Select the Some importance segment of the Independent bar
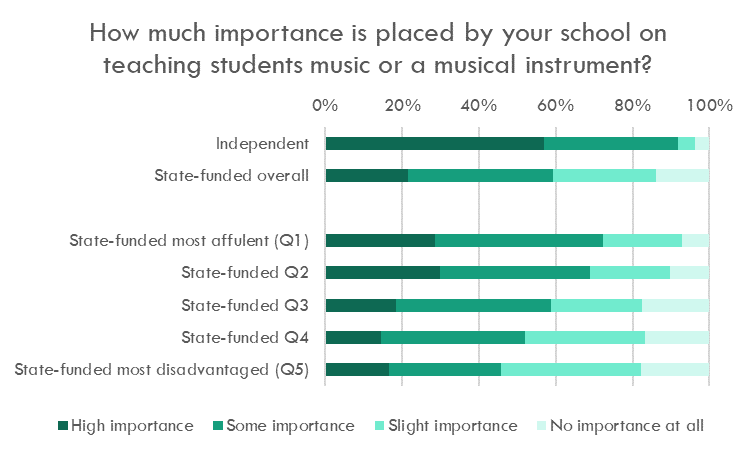Screen dimensions: 756x454 [611, 143]
